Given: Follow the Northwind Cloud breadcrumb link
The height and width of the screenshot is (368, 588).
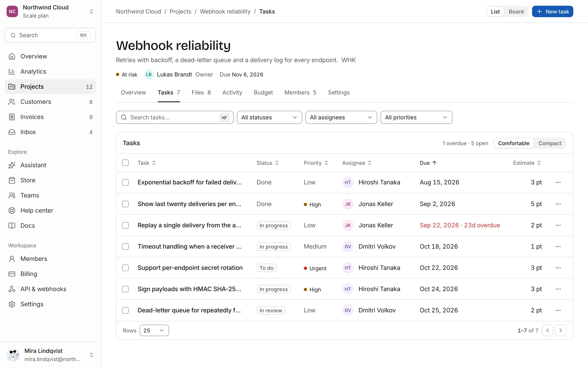Looking at the screenshot, I should [138, 11].
